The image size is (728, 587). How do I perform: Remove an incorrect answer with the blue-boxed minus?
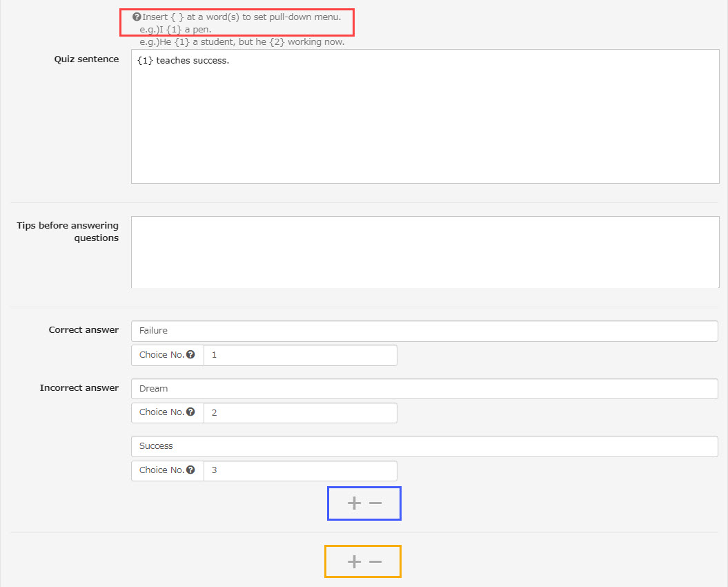point(375,503)
